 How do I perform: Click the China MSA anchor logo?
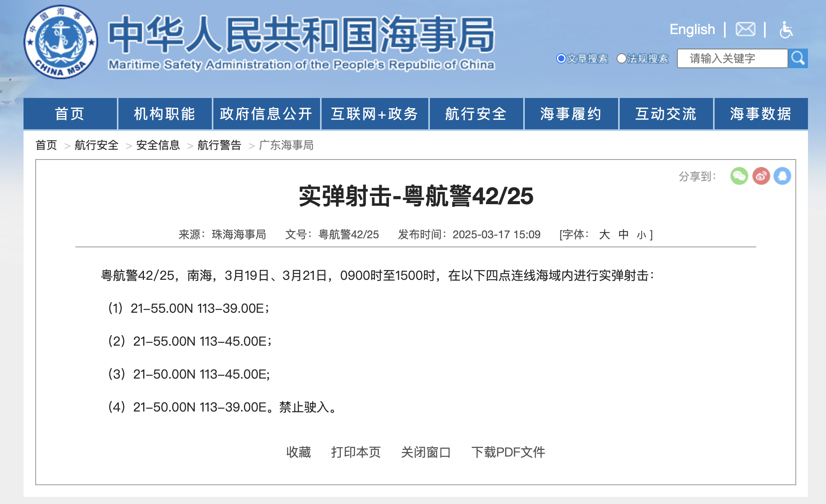(61, 42)
